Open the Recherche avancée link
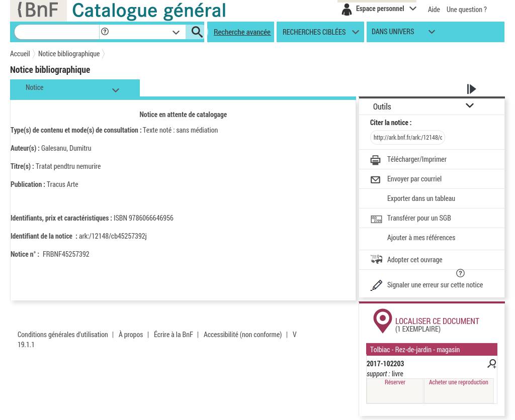The width and height of the screenshot is (515, 420). [x=242, y=32]
